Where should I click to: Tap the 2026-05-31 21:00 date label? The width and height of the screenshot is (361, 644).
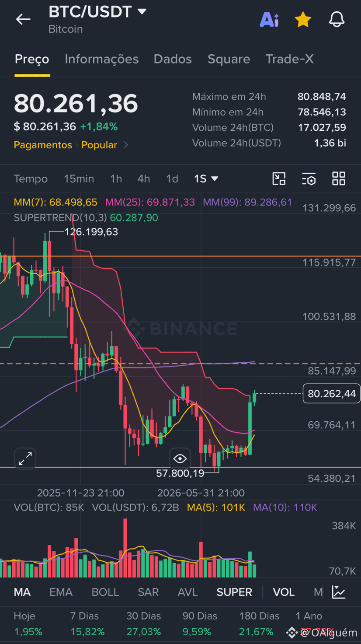tap(201, 493)
